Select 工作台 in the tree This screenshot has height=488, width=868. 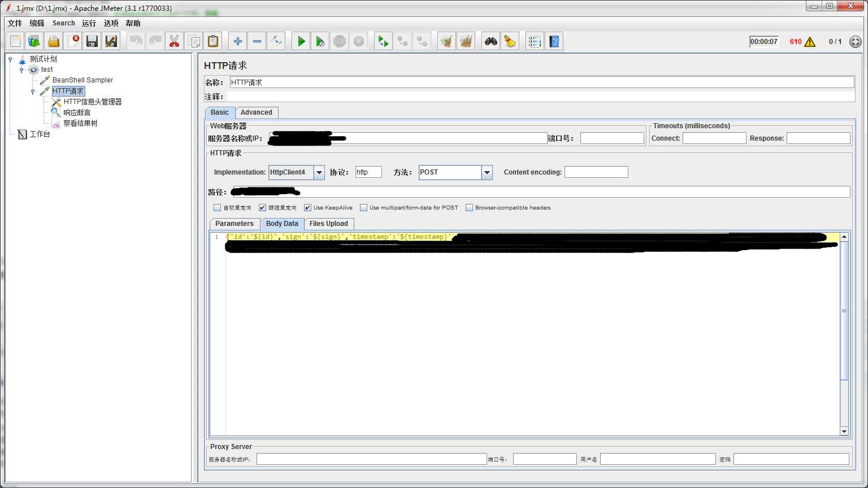tap(40, 134)
